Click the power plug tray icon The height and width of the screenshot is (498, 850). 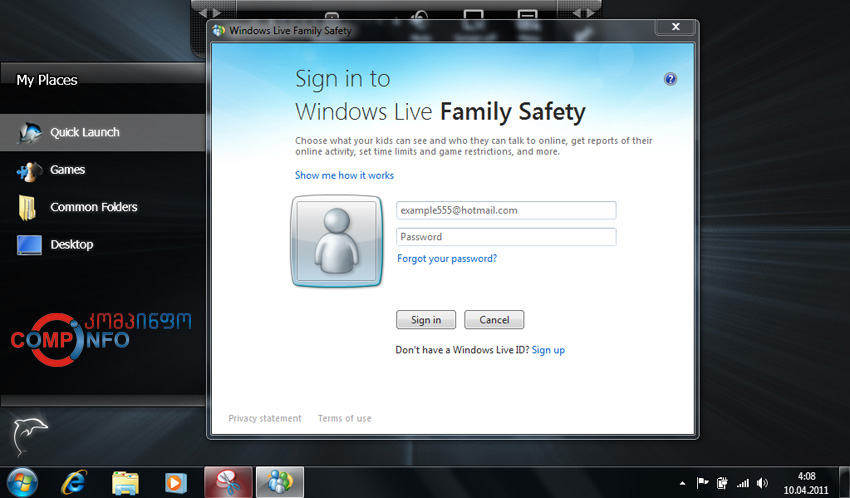(722, 483)
